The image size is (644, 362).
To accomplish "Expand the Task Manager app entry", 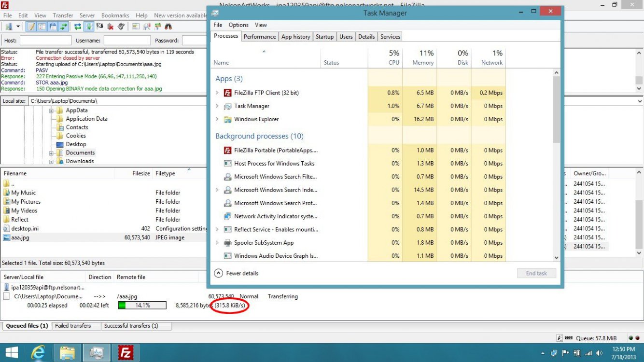I will click(217, 106).
